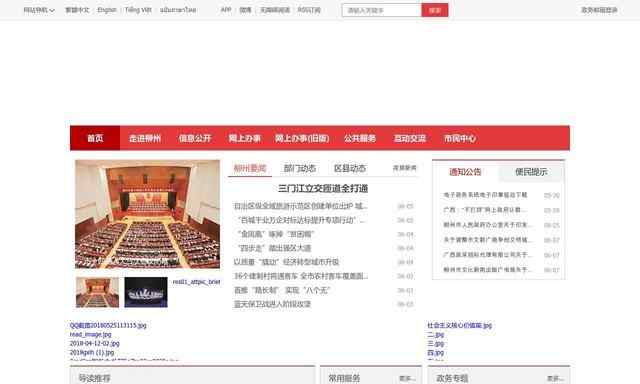Open the 走进柳州 navigation item

tap(145, 138)
